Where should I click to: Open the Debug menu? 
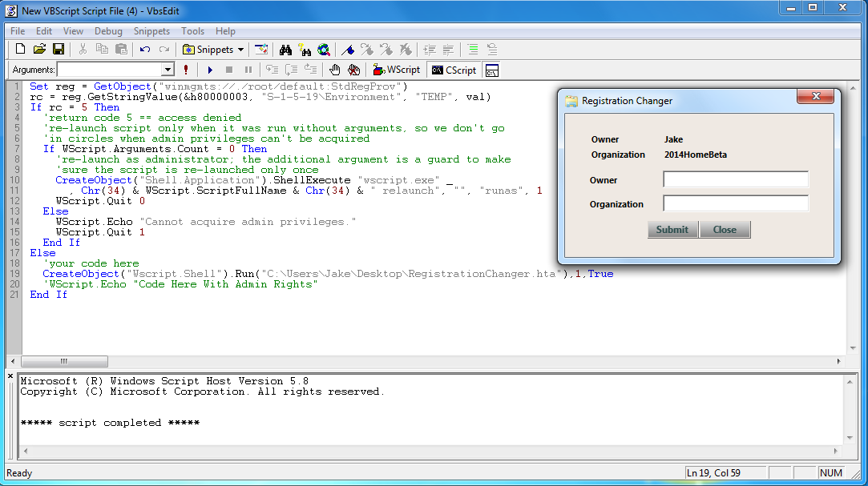(108, 31)
